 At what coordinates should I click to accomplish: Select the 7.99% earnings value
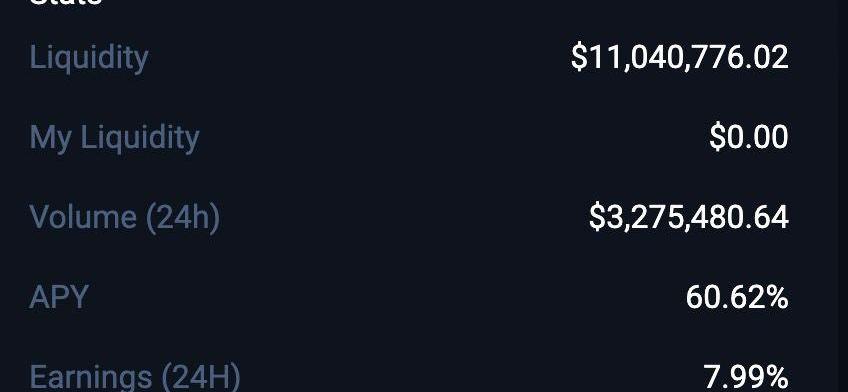pyautogui.click(x=746, y=377)
